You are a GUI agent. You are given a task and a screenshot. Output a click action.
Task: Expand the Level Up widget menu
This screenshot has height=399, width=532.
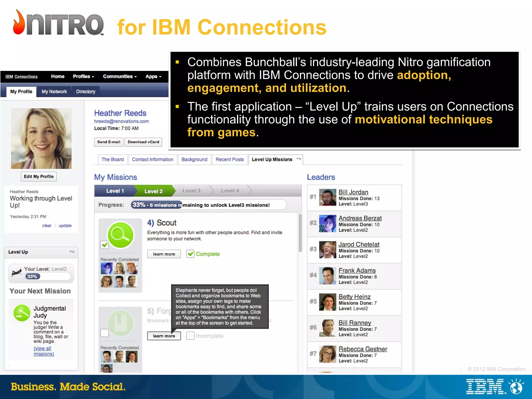(x=72, y=252)
